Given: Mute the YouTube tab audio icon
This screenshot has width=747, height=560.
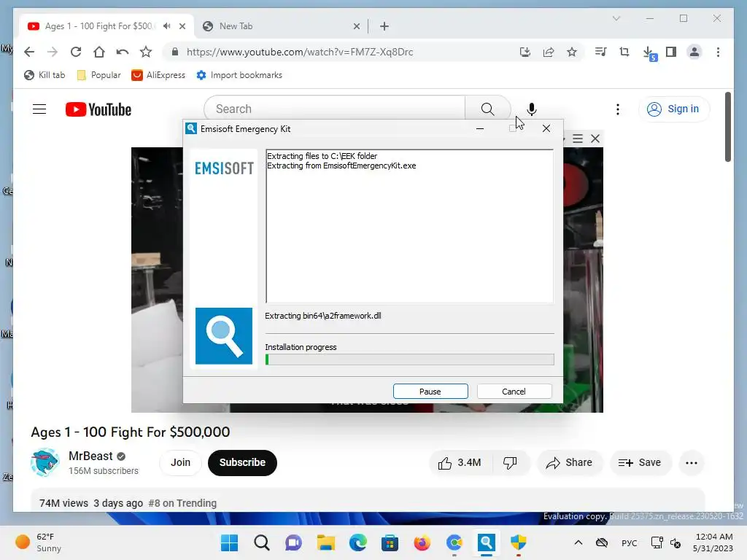Looking at the screenshot, I should (167, 26).
